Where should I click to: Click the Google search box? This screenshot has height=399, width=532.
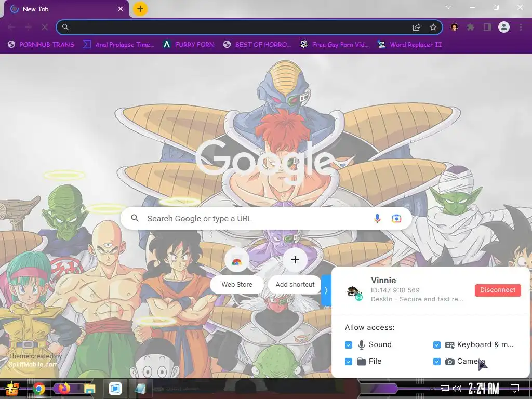coord(266,219)
